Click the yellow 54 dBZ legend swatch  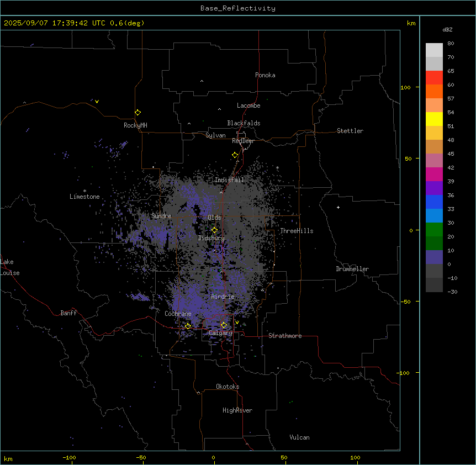[434, 119]
